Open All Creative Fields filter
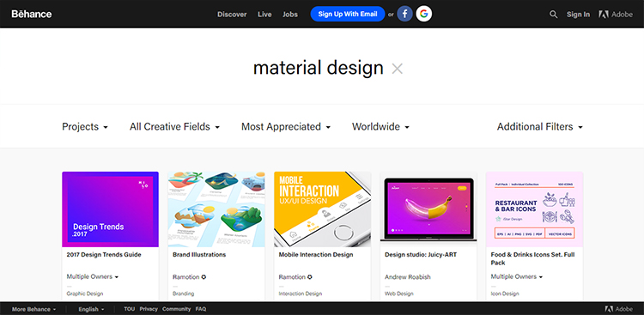This screenshot has width=644, height=315. click(x=174, y=127)
